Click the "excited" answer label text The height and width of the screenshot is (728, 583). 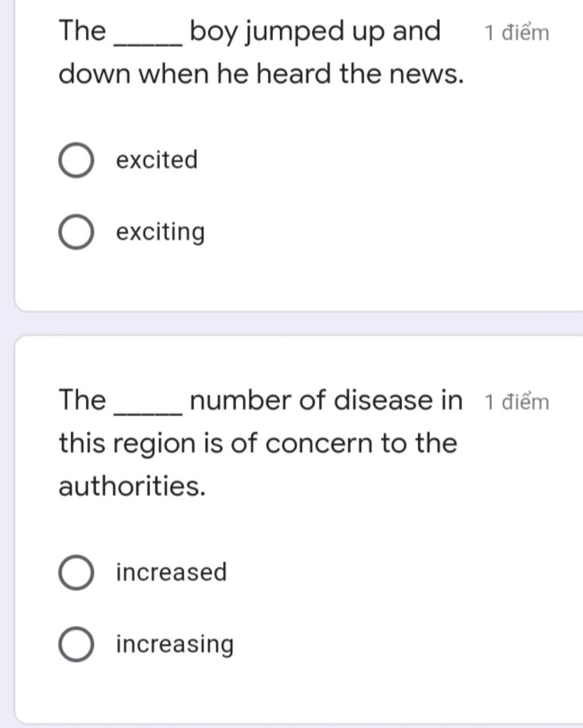click(157, 160)
